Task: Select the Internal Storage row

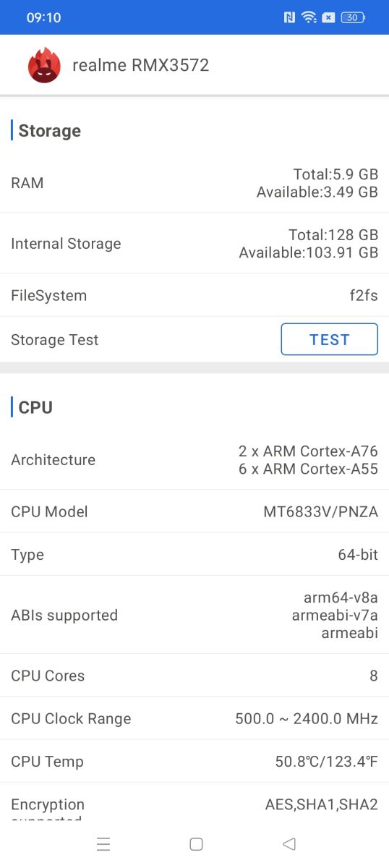Action: 194,244
